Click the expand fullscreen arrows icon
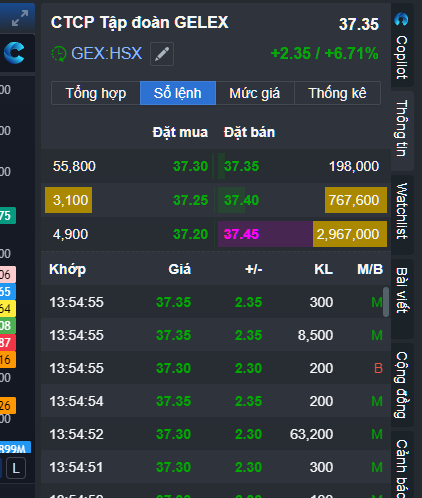Screen dimensions: 422x498 click(x=20, y=18)
